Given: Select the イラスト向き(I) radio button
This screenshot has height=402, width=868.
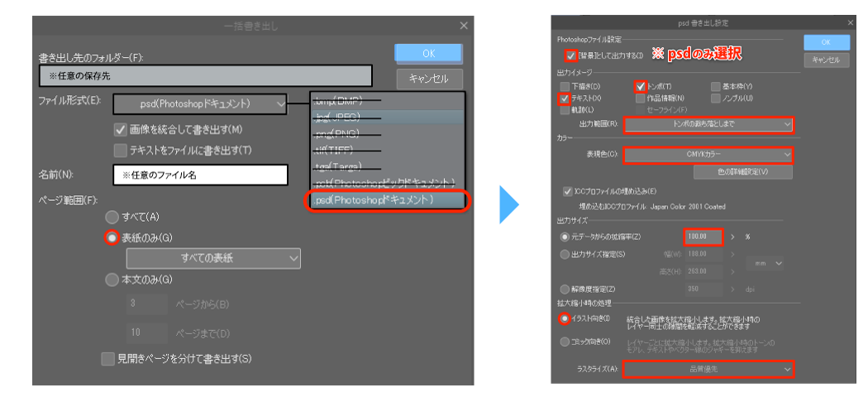Looking at the screenshot, I should click(x=565, y=319).
